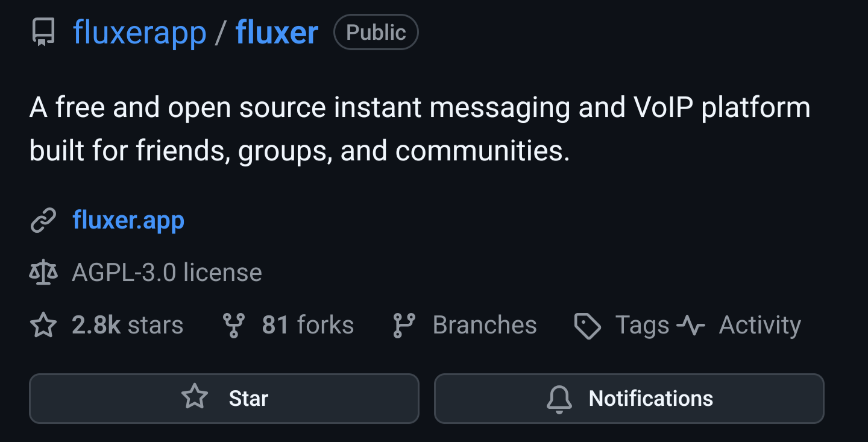
Task: Click the activity pulse icon
Action: tap(691, 326)
